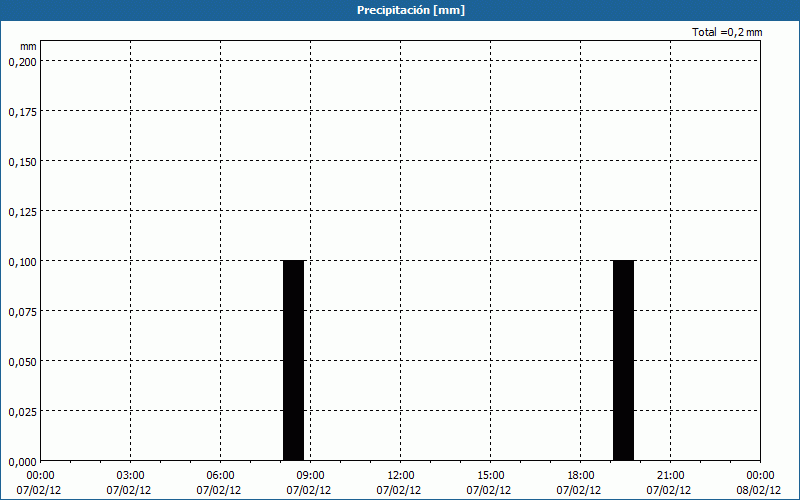Click the Precipitación [mm] title bar
800x500 pixels.
point(400,10)
